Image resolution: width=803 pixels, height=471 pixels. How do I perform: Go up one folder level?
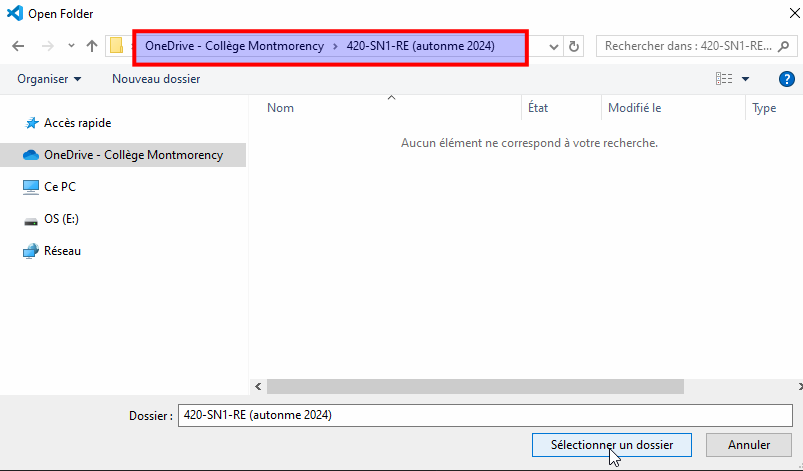[92, 46]
